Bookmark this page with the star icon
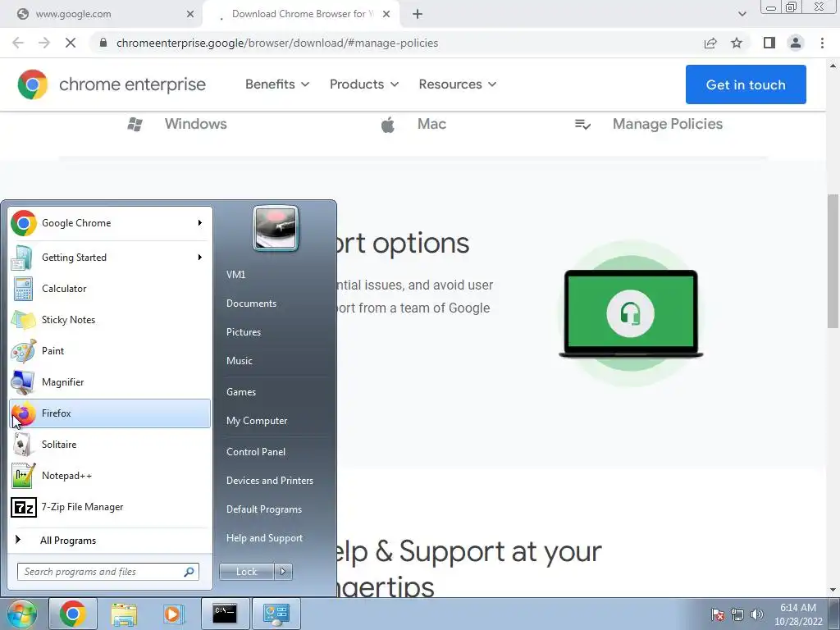 tap(737, 43)
